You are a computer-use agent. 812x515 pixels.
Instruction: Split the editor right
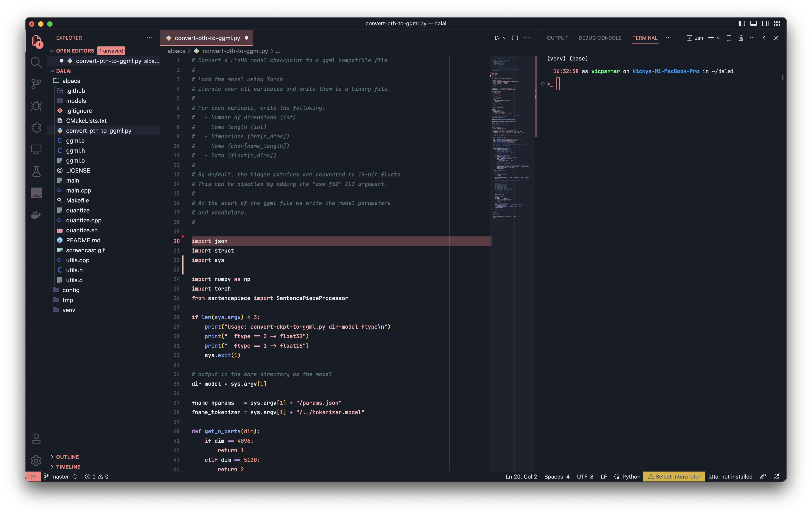click(515, 38)
